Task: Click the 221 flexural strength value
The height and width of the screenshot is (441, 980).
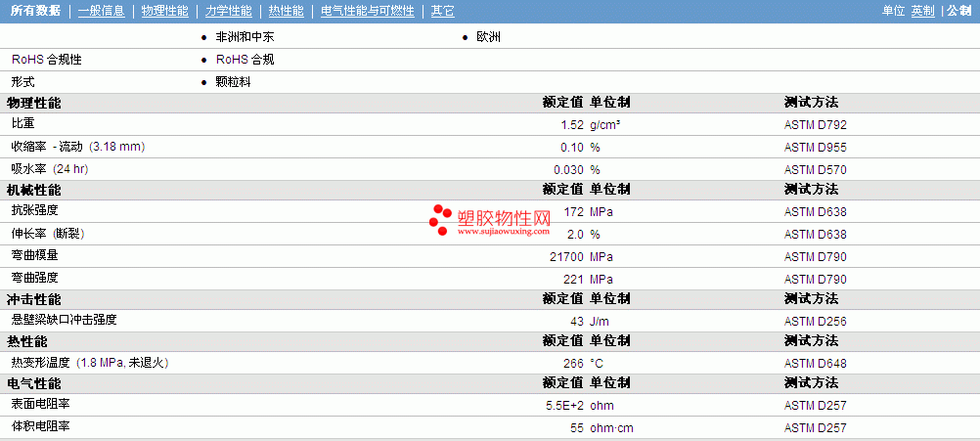Action: click(574, 279)
